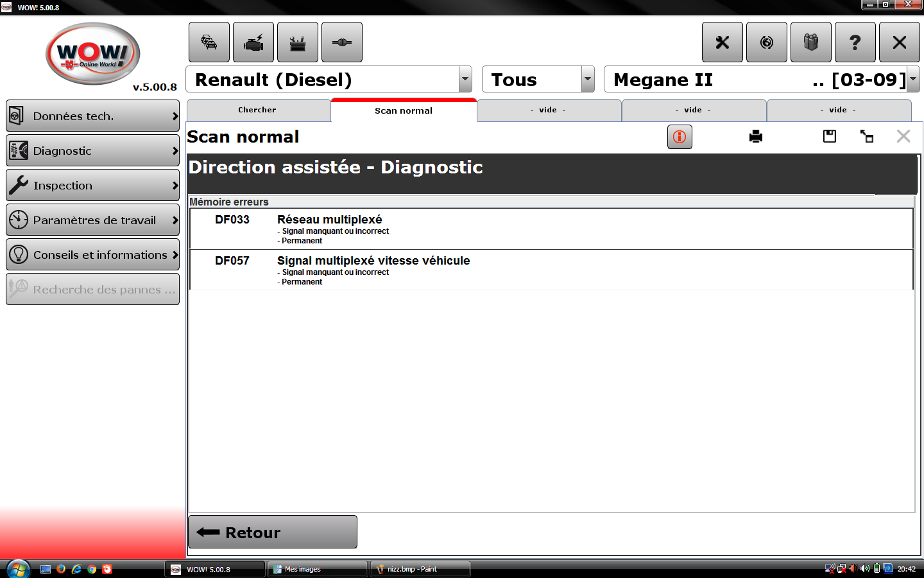924x578 pixels.
Task: Select the Scan normal tab
Action: tap(404, 110)
